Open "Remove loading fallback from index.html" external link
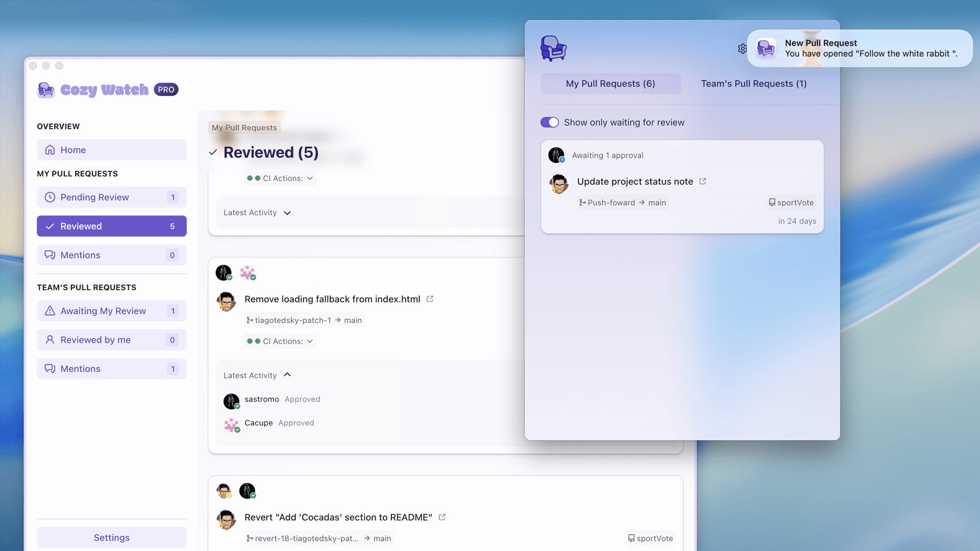The image size is (980, 551). click(430, 299)
